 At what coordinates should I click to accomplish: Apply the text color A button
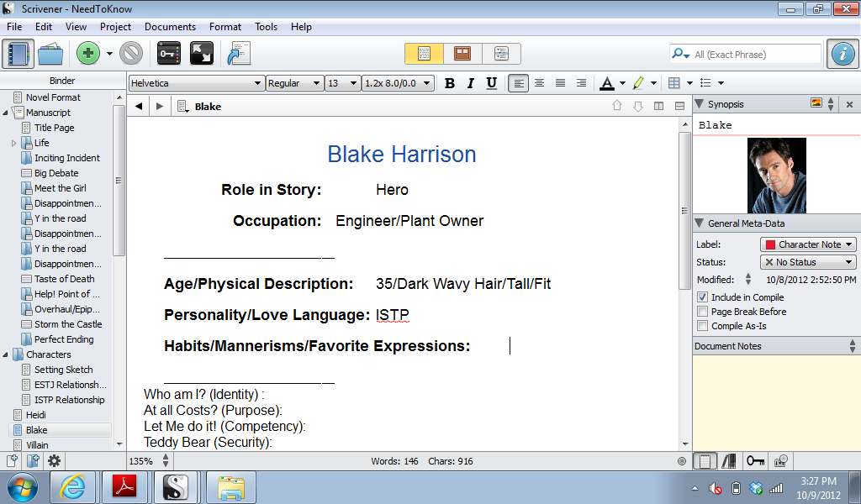click(607, 83)
